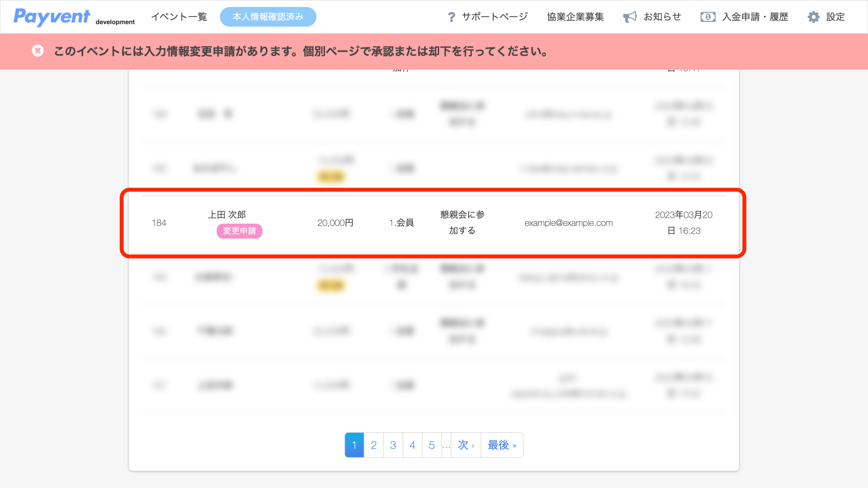Image resolution: width=868 pixels, height=488 pixels.
Task: Open the 協業企業募集 menu item
Action: [575, 17]
